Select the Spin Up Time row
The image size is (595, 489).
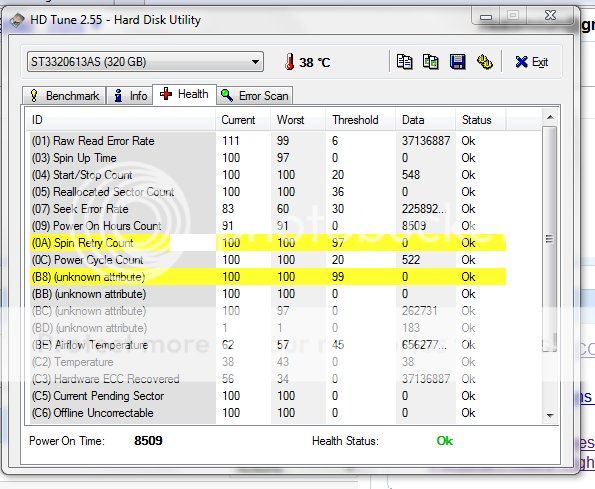[268, 158]
